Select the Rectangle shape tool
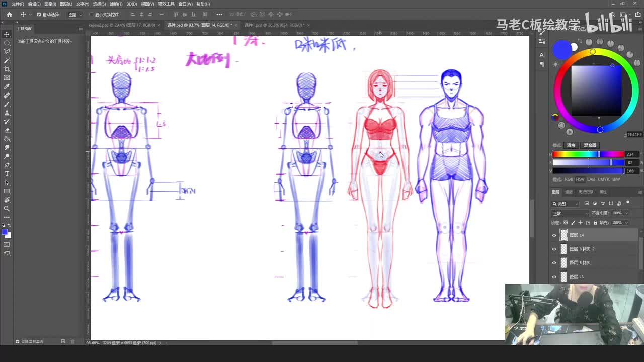 click(x=7, y=191)
